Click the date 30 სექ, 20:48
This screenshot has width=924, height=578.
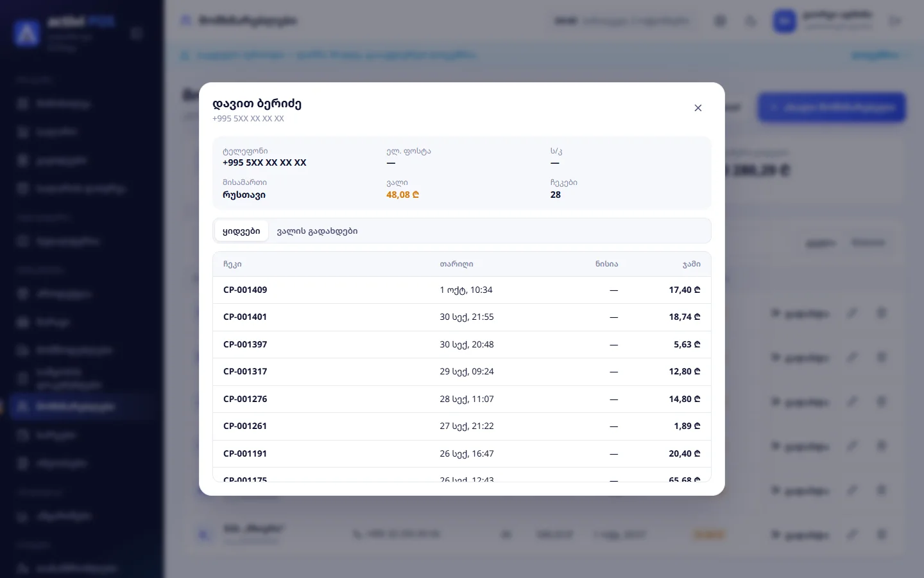466,344
